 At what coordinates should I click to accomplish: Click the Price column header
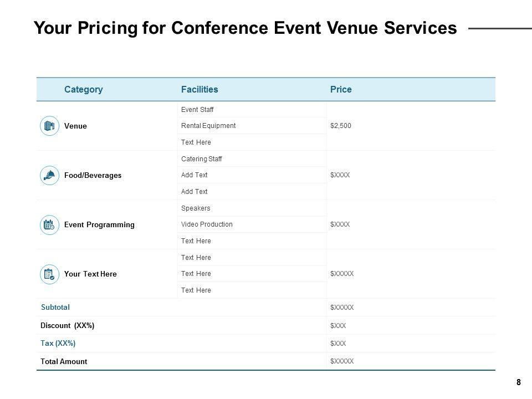tap(341, 89)
